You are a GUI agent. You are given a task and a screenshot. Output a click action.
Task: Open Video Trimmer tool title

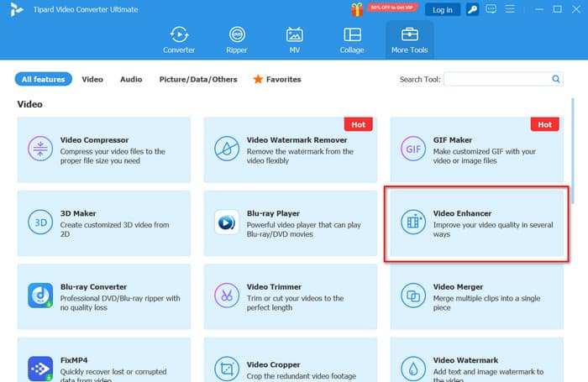[274, 287]
